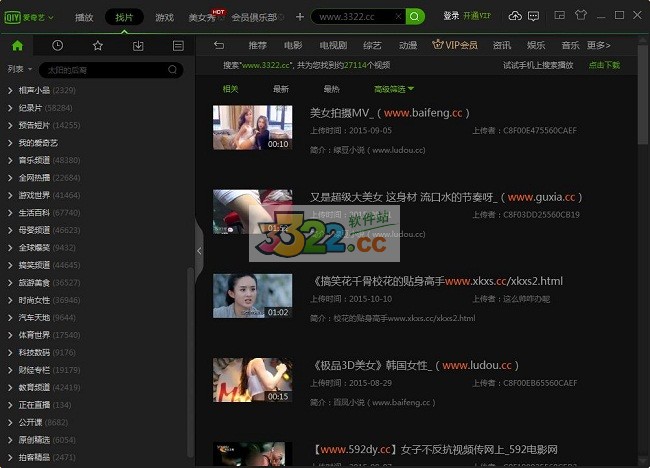Open a new tab with plus icon

click(299, 17)
